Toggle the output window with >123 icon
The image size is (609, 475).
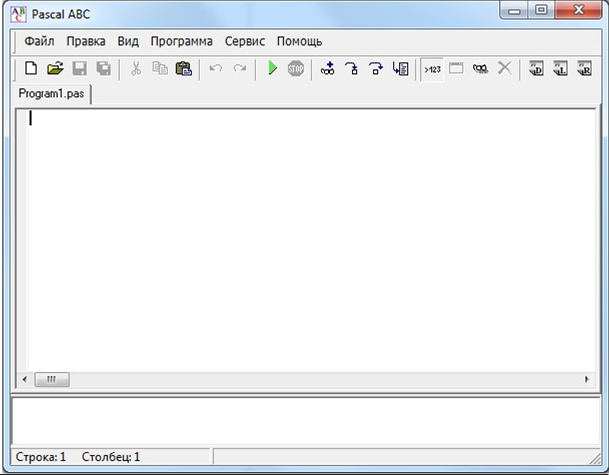(x=432, y=69)
